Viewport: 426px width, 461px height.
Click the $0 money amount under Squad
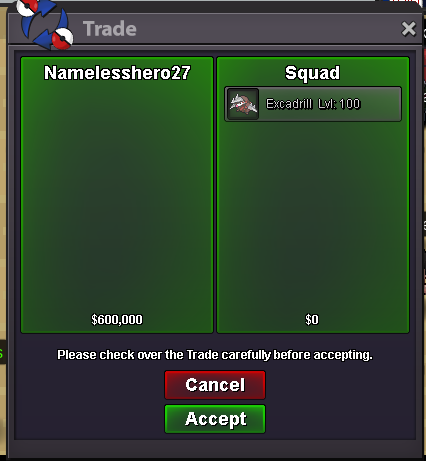coord(312,320)
